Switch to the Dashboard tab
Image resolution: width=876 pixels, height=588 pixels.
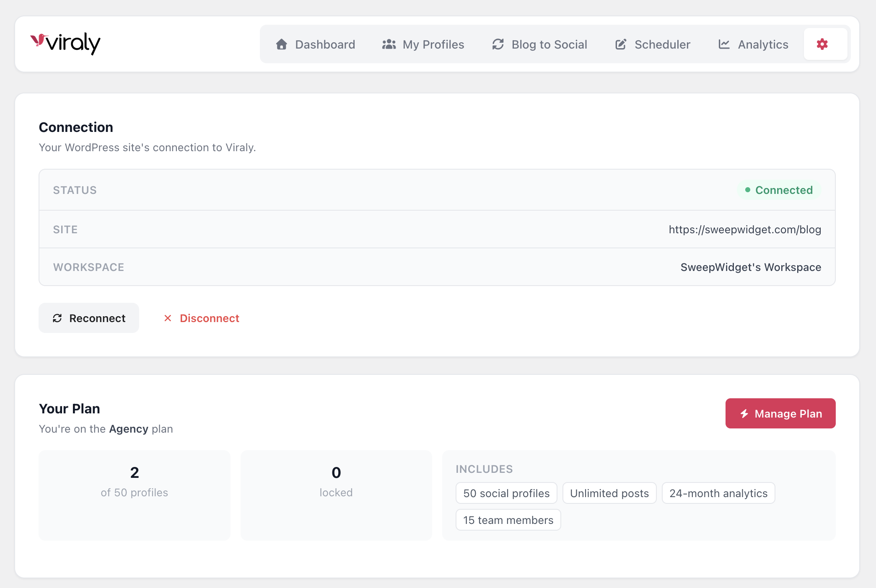tap(325, 44)
